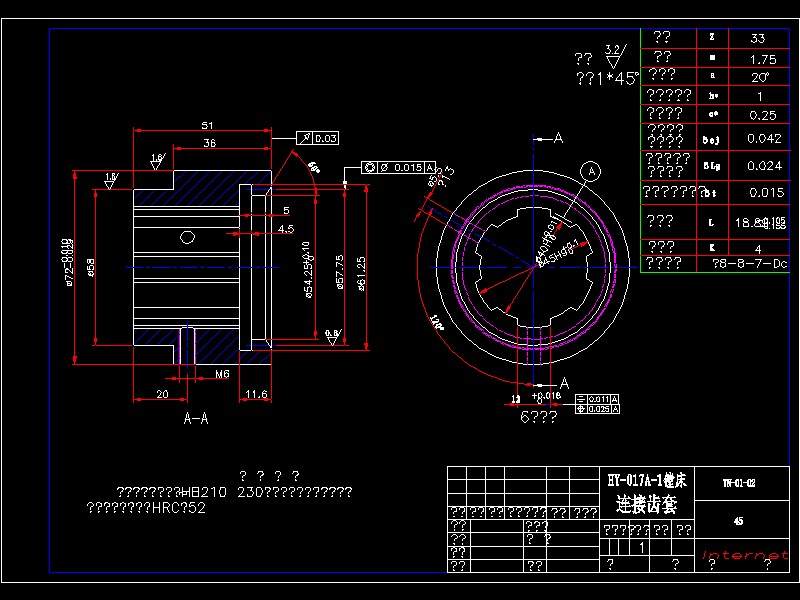This screenshot has height=600, width=800.
Task: Click the A-A section view title
Action: point(196,419)
